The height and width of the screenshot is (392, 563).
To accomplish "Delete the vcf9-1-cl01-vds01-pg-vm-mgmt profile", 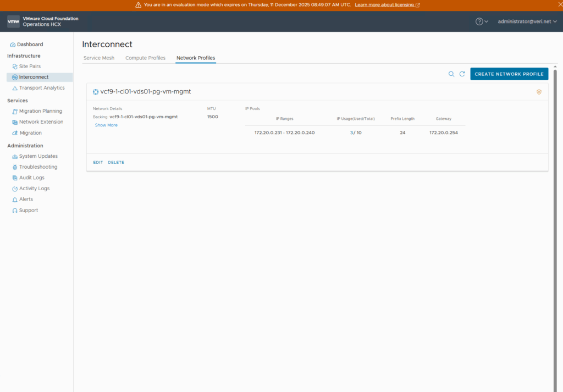I will coord(116,163).
